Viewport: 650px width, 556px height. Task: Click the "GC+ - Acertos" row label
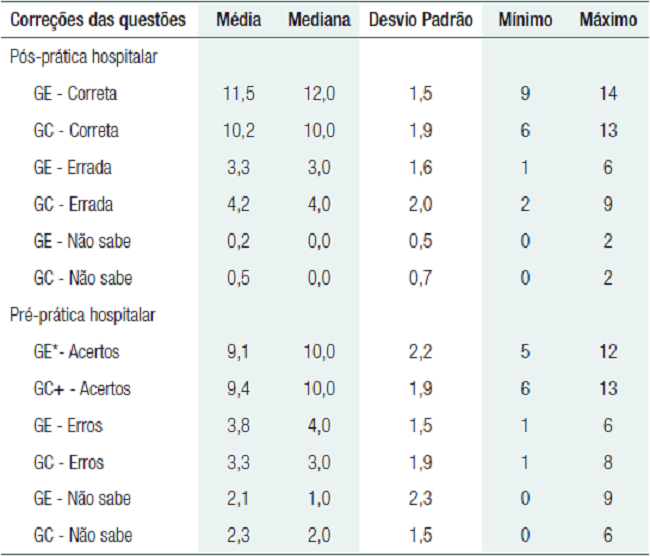click(80, 389)
